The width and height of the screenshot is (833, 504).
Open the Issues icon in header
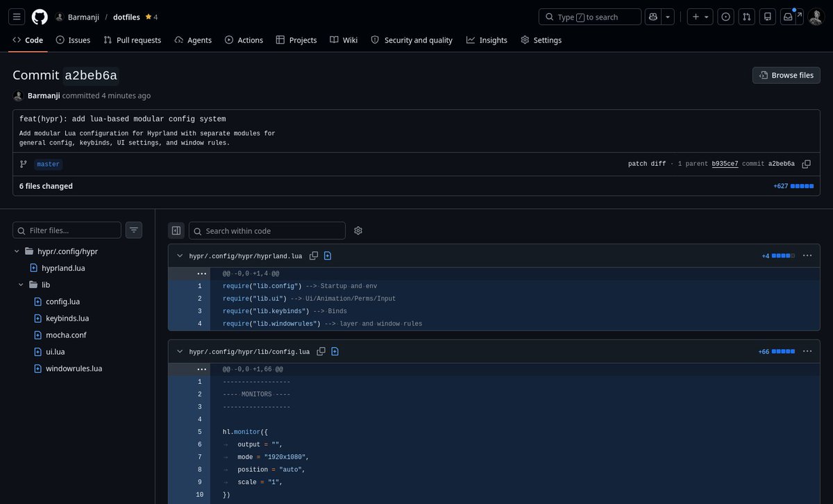[725, 17]
